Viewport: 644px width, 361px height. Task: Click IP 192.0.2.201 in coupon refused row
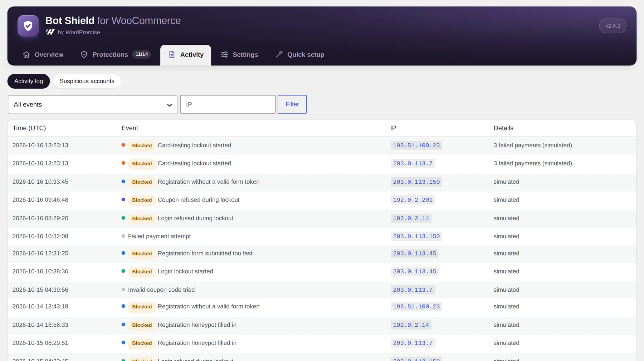coord(413,200)
